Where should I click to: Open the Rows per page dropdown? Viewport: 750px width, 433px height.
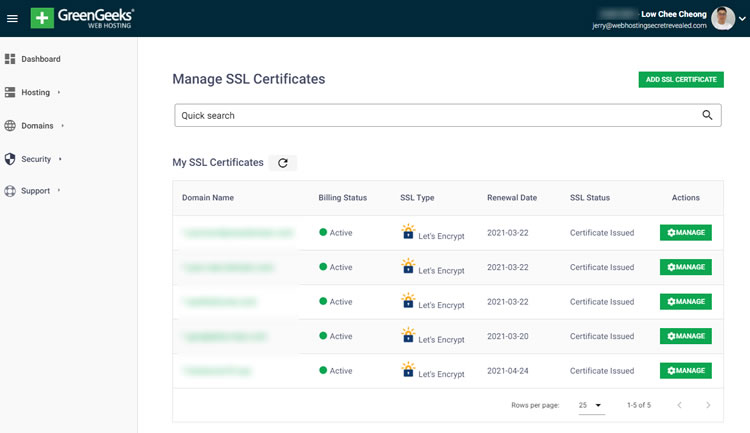click(x=591, y=405)
